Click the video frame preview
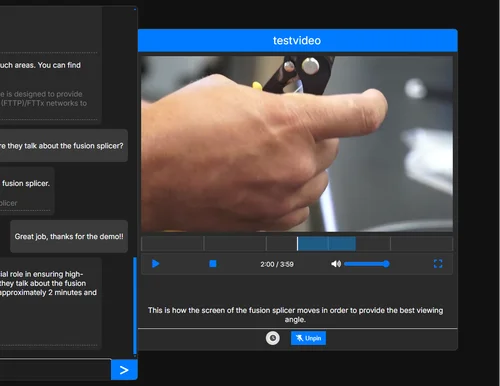This screenshot has width=500, height=386. [297, 143]
